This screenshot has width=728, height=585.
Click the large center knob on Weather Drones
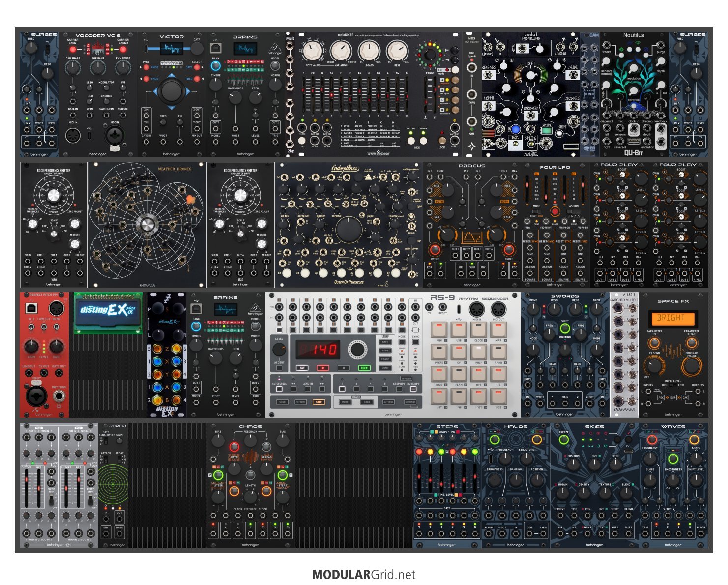click(x=147, y=225)
